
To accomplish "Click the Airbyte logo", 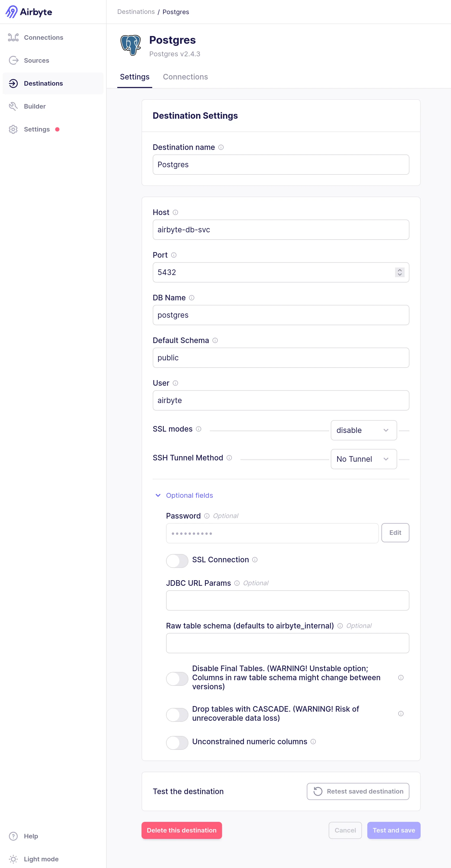I will [29, 12].
